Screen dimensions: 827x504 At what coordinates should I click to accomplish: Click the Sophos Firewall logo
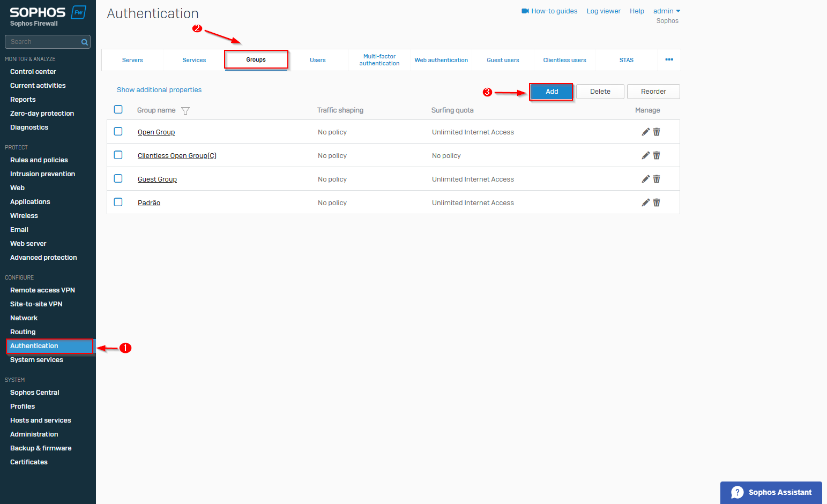click(48, 16)
